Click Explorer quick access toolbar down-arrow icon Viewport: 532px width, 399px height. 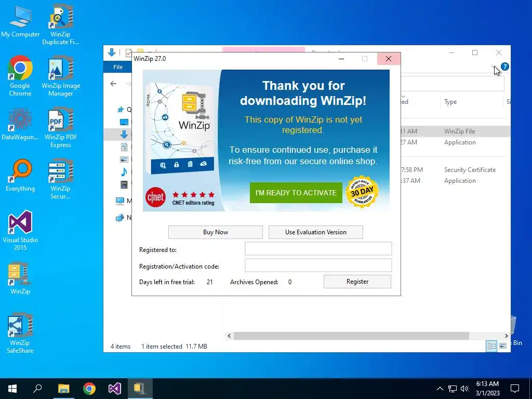pyautogui.click(x=112, y=52)
